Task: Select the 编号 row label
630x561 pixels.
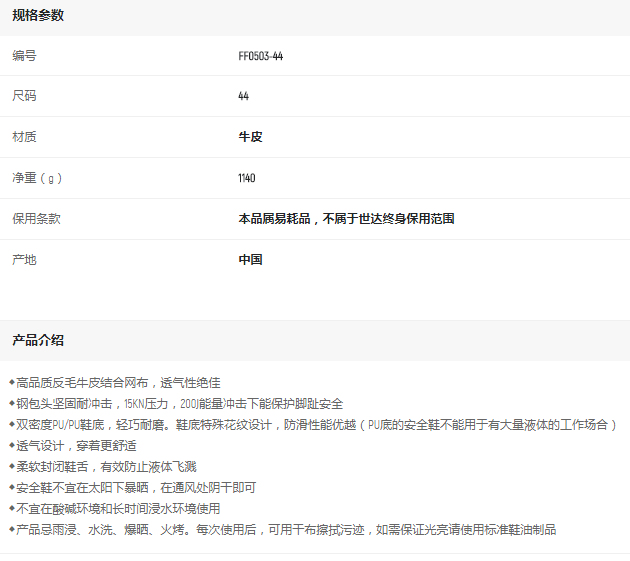Action: pyautogui.click(x=24, y=56)
